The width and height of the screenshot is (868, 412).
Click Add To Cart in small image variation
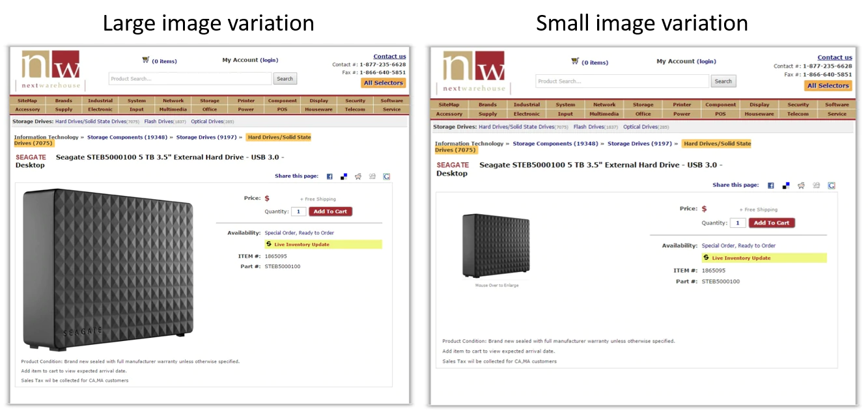pyautogui.click(x=772, y=223)
